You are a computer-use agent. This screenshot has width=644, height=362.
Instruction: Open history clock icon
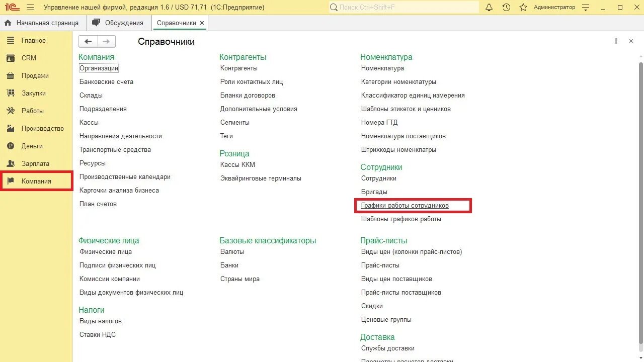coord(506,8)
